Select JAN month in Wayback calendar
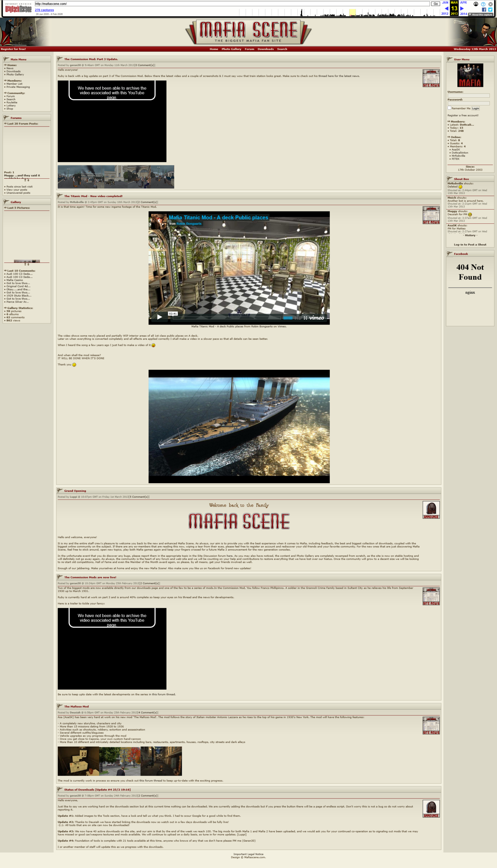Image resolution: width=497 pixels, height=868 pixels. tap(445, 2)
